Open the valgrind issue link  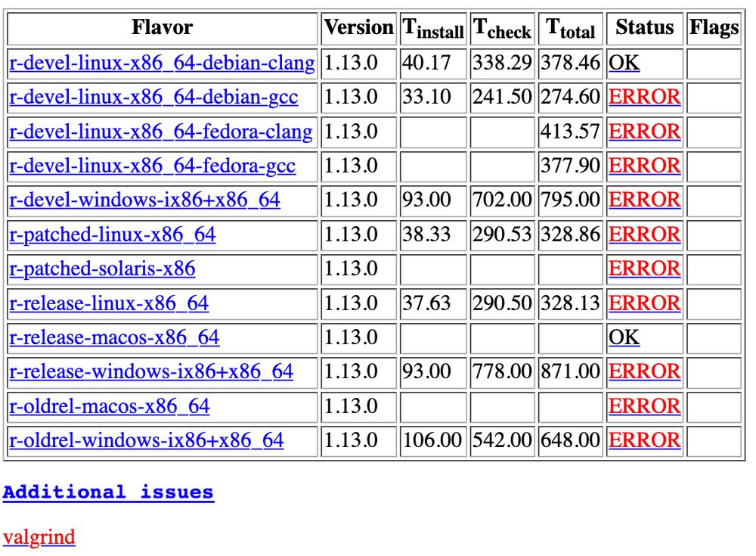tap(39, 537)
